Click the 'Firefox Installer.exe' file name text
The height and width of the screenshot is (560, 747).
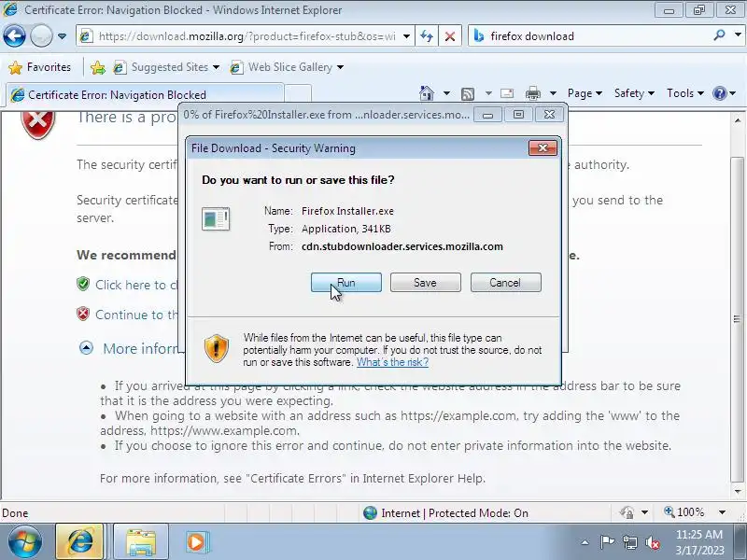pyautogui.click(x=347, y=211)
